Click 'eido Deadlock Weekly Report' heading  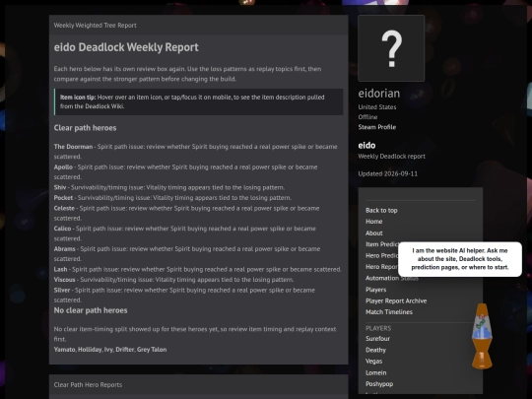click(126, 47)
